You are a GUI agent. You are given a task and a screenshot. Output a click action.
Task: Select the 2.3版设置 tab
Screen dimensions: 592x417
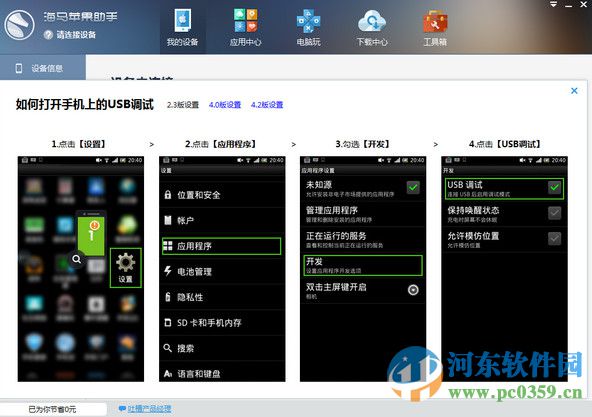tap(183, 105)
